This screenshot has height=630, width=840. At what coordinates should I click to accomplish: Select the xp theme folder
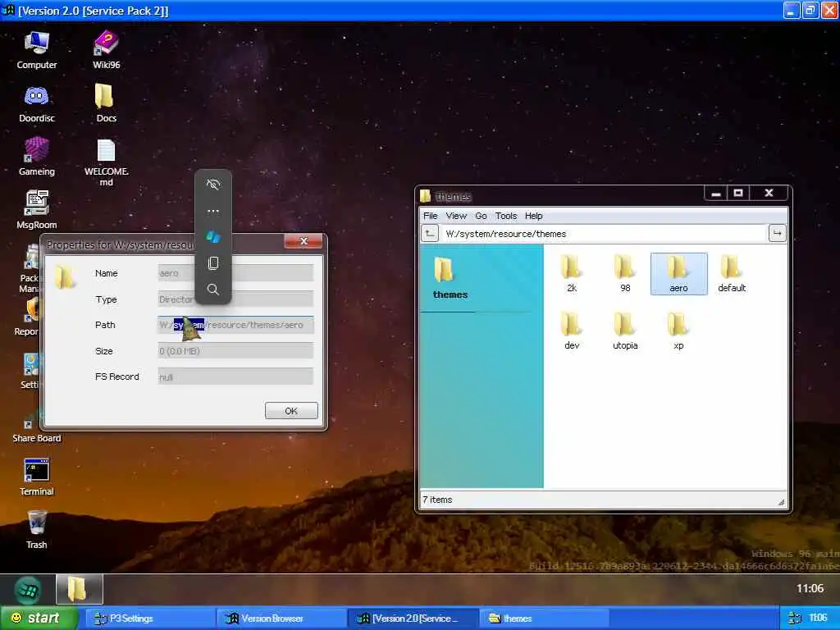click(678, 331)
